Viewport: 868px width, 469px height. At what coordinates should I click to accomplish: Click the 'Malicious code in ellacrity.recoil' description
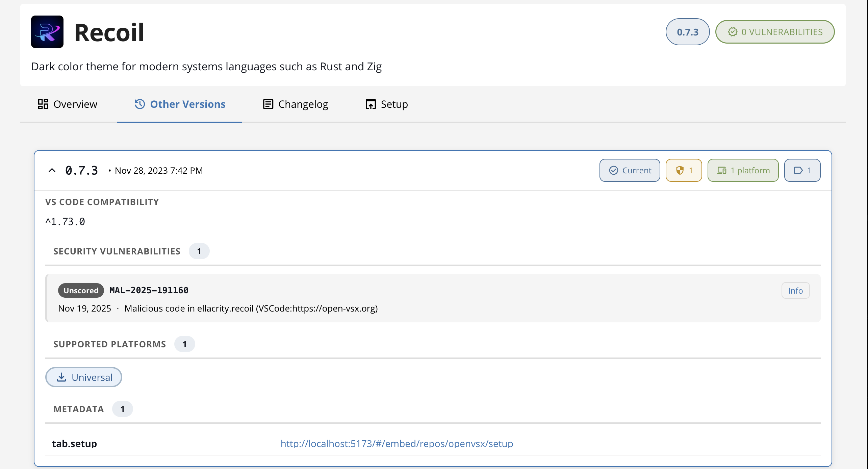(251, 308)
